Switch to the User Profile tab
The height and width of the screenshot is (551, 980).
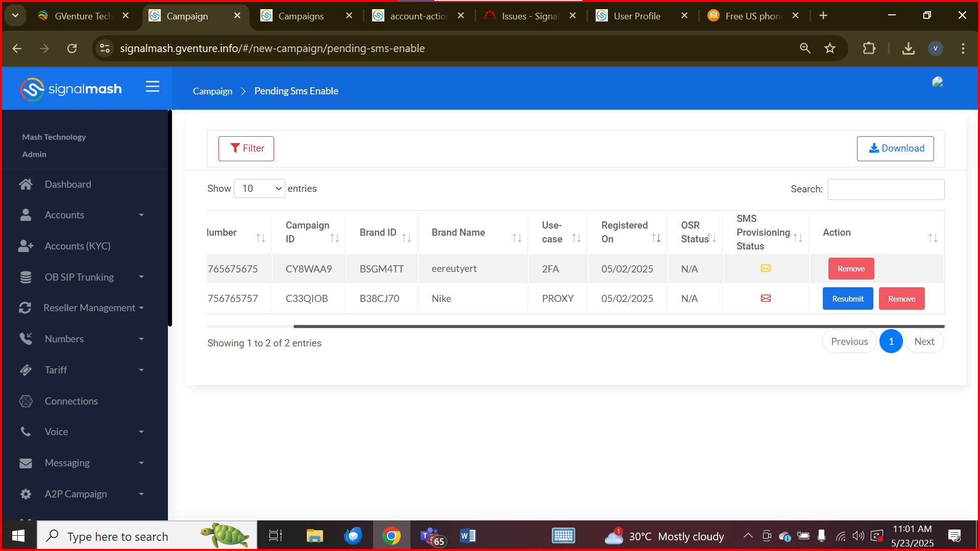pos(636,16)
